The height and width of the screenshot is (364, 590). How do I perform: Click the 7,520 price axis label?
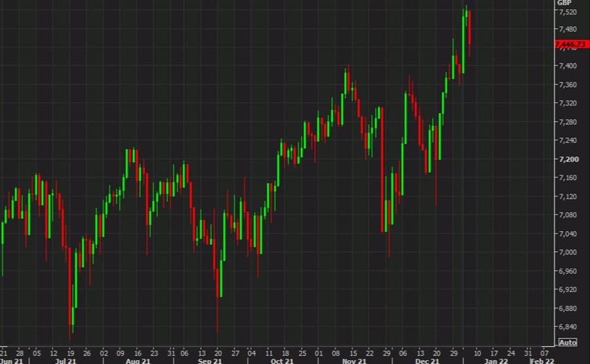tap(568, 12)
